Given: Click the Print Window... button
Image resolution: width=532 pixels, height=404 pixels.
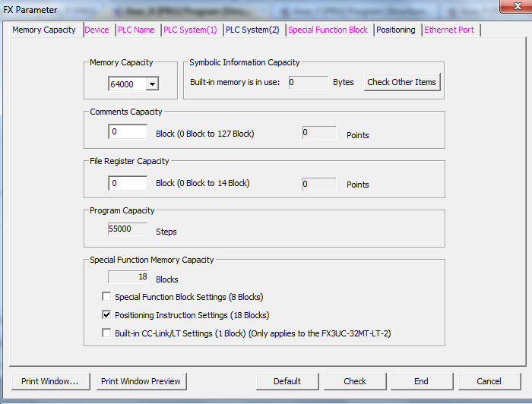Looking at the screenshot, I should 51,381.
